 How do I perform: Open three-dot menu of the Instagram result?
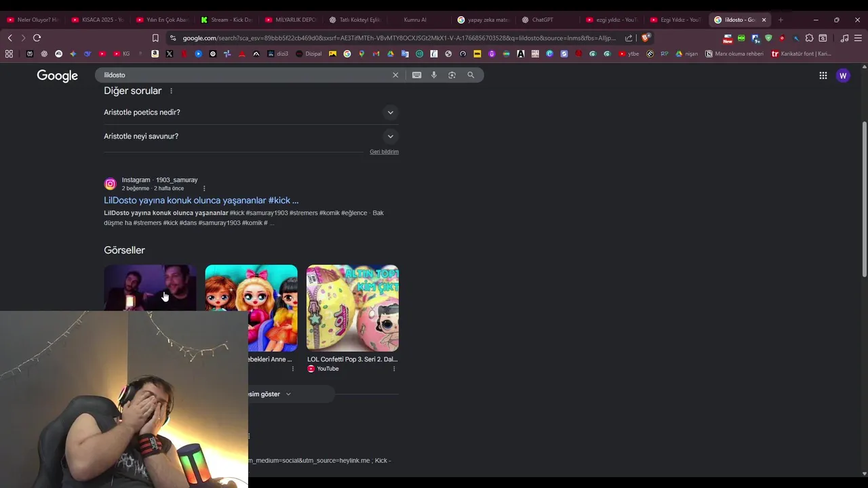(x=204, y=188)
